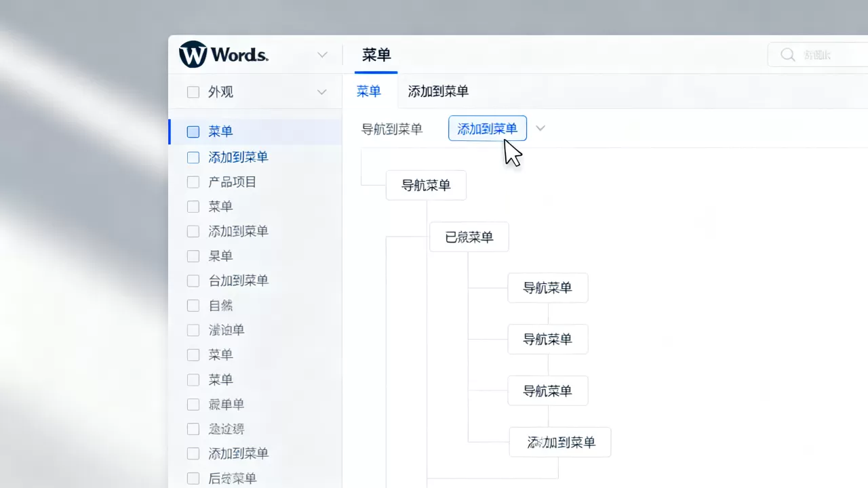Open the 菜单 title tab in header
The width and height of the screenshot is (868, 488).
click(x=376, y=55)
